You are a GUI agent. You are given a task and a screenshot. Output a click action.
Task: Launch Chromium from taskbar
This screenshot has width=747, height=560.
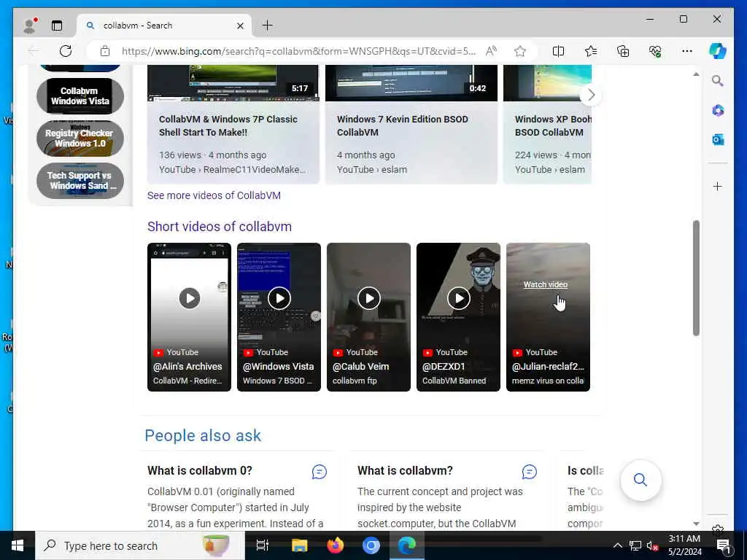[x=371, y=545]
